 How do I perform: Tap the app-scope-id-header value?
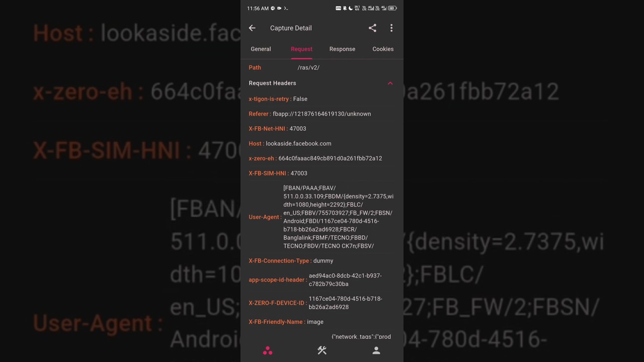345,280
